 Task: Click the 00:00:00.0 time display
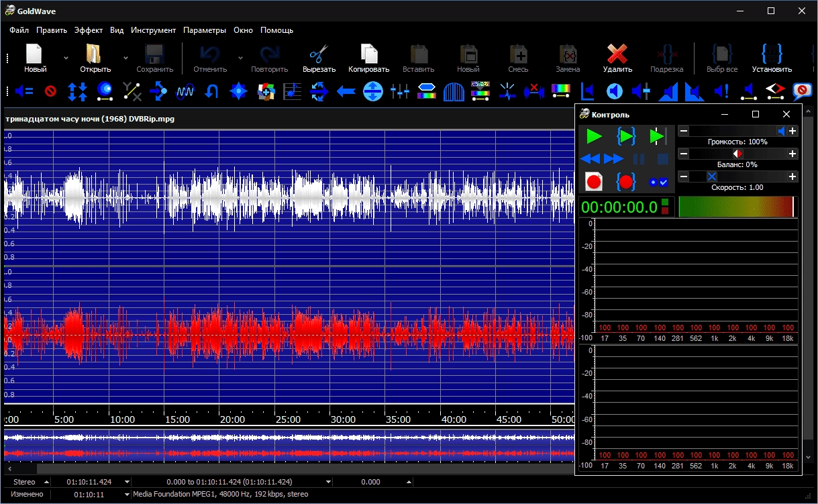pyautogui.click(x=619, y=207)
